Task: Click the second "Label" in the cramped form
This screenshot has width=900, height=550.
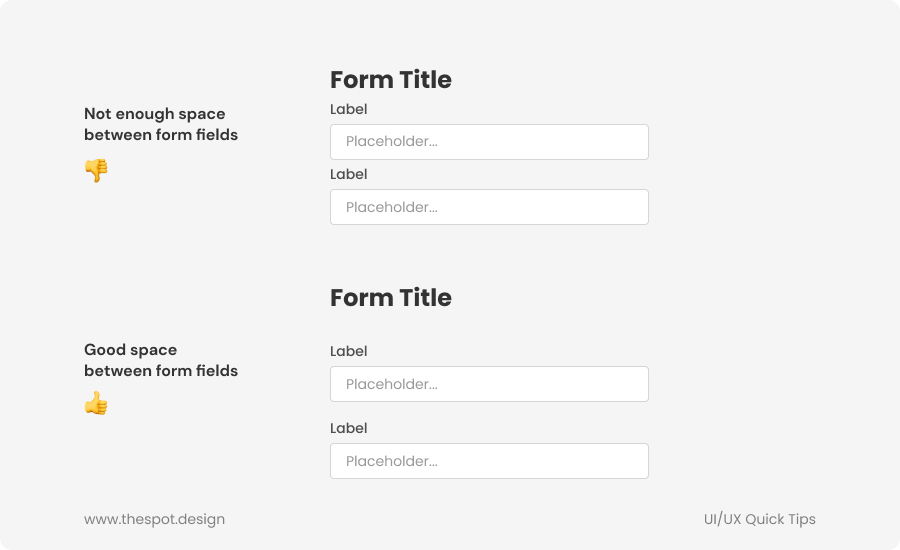Action: pyautogui.click(x=349, y=174)
